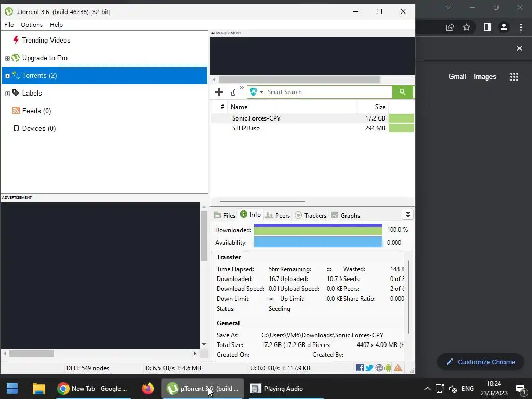This screenshot has width=532, height=399.
Task: Click the Add Torrent plus icon
Action: point(219,92)
